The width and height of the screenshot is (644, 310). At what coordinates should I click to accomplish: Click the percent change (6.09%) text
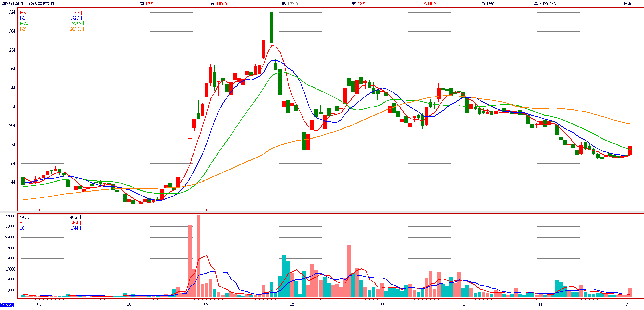pos(488,4)
